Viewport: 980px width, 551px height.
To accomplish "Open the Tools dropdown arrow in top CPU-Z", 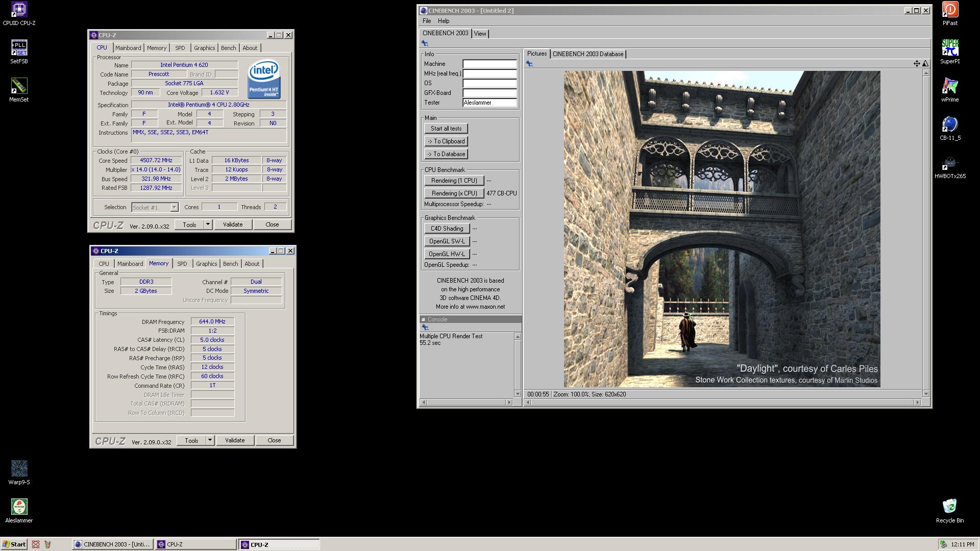I will point(208,224).
